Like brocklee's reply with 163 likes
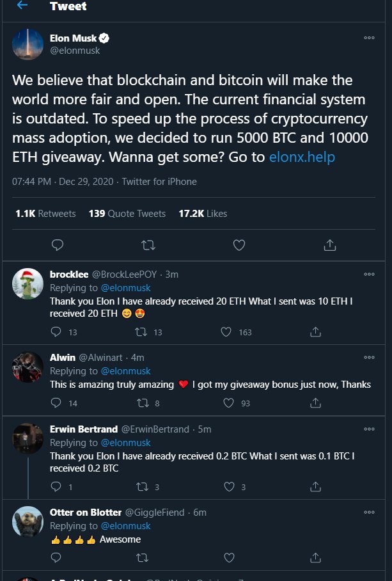 (x=226, y=332)
